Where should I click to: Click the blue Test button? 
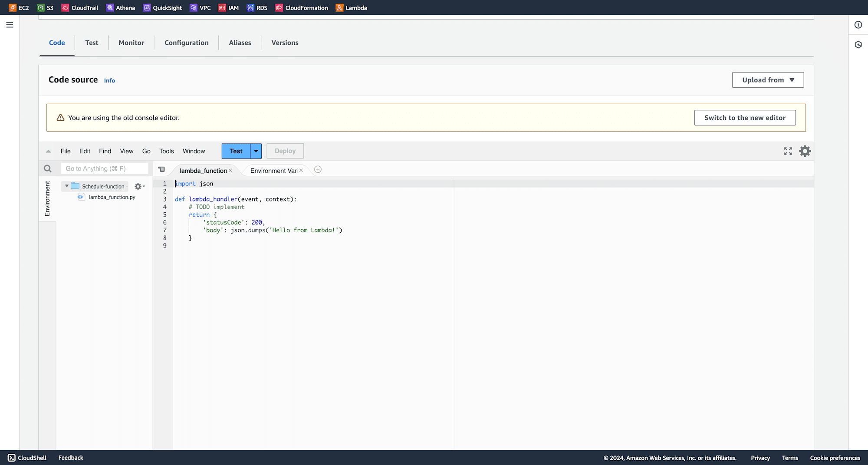tap(236, 151)
